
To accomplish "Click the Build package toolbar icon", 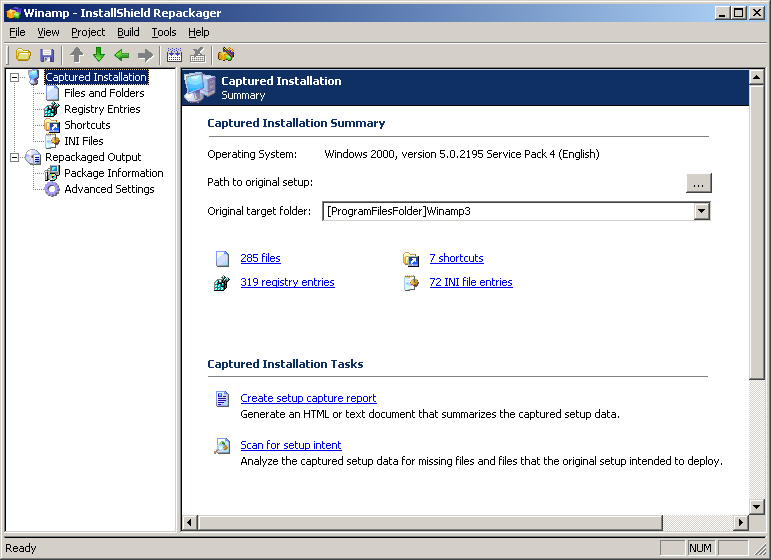I will click(x=174, y=55).
